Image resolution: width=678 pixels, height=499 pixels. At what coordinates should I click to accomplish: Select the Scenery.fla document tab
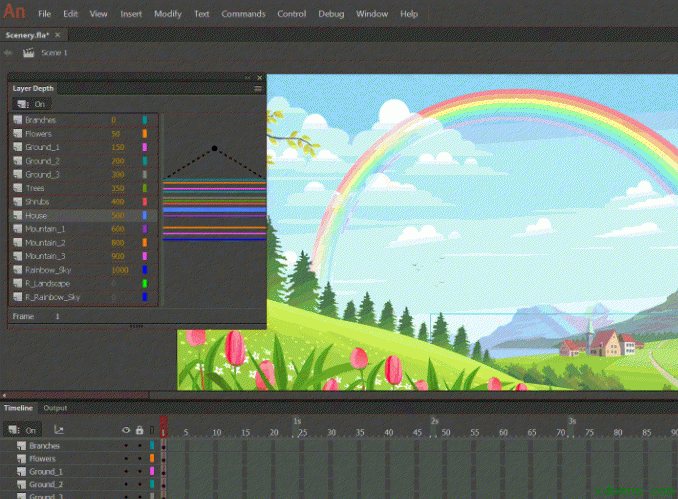[27, 35]
